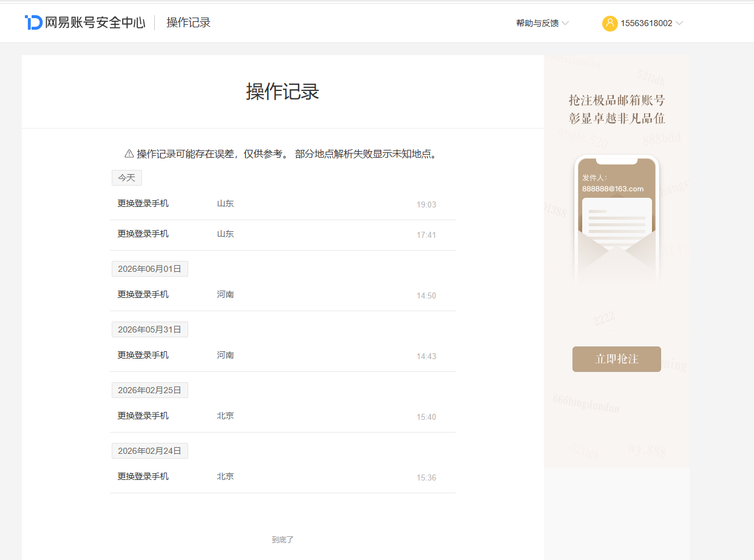
Task: Click the 山东 location in 17:41 row
Action: 225,234
